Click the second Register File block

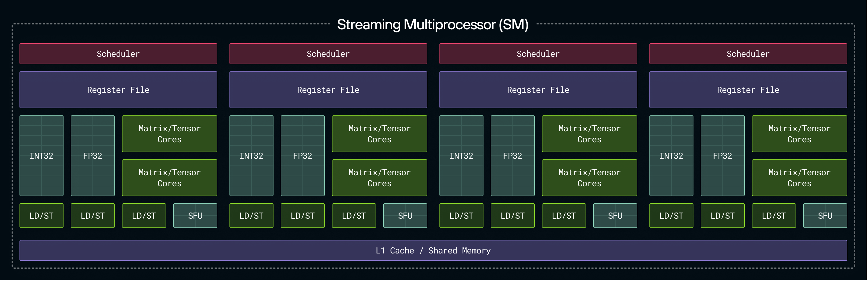tap(328, 90)
